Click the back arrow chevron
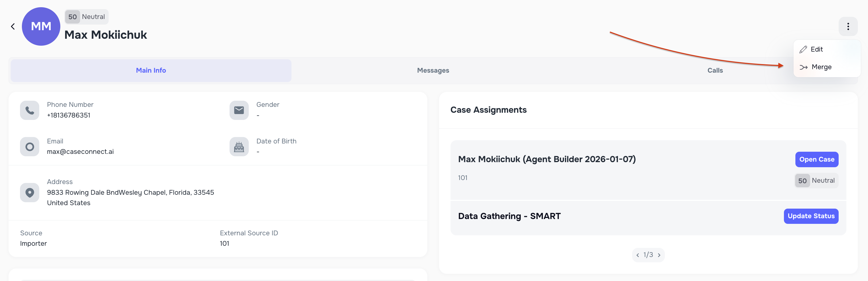The width and height of the screenshot is (868, 281). point(13,26)
